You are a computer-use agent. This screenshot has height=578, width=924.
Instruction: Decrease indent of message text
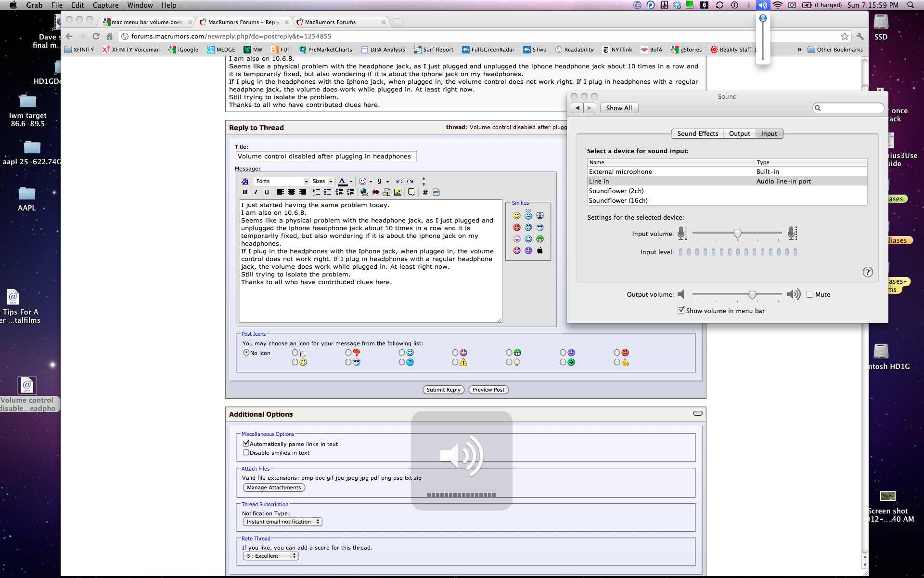[339, 192]
